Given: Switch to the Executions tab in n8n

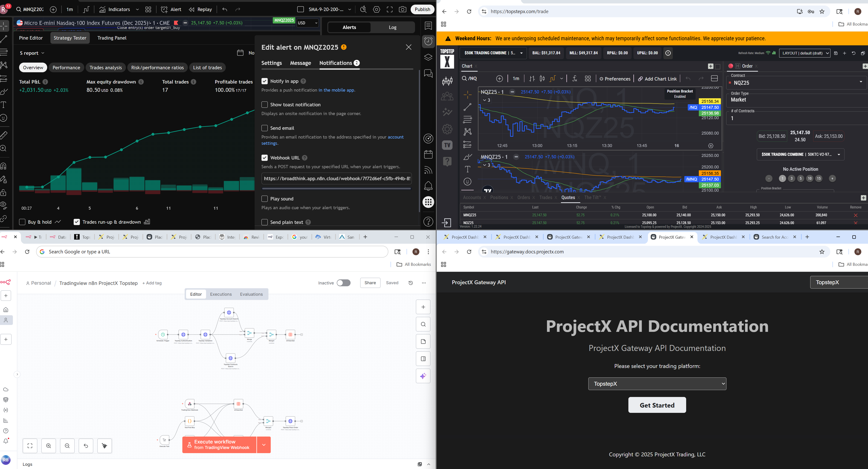Looking at the screenshot, I should point(221,294).
